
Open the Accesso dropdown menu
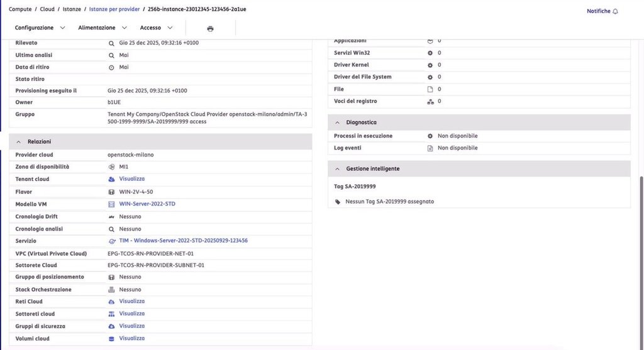[x=156, y=28]
